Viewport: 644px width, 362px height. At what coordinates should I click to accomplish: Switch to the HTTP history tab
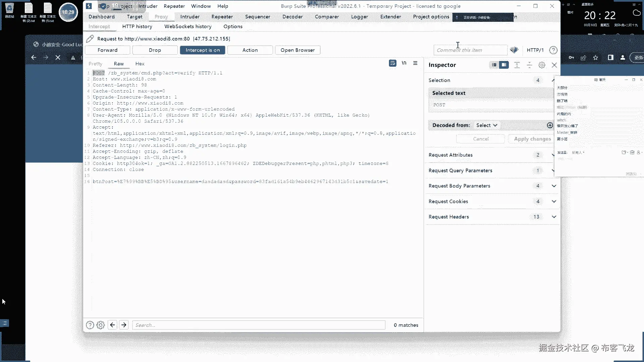(x=137, y=26)
